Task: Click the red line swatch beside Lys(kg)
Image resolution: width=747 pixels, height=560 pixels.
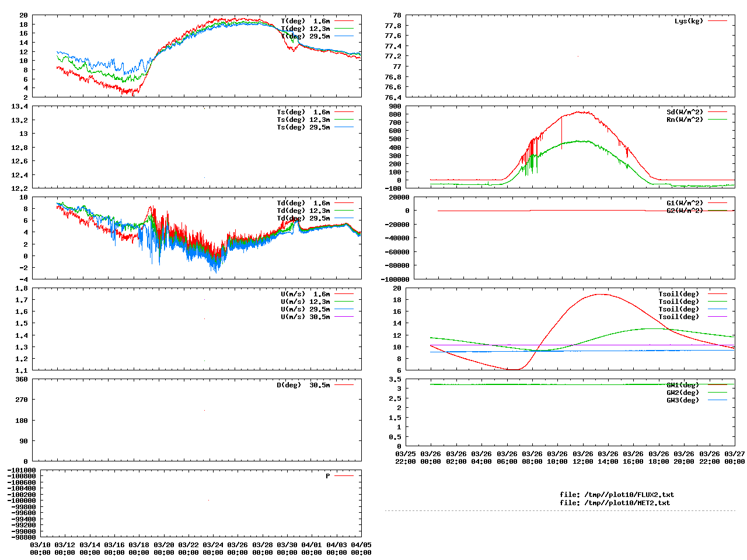Action: 718,21
